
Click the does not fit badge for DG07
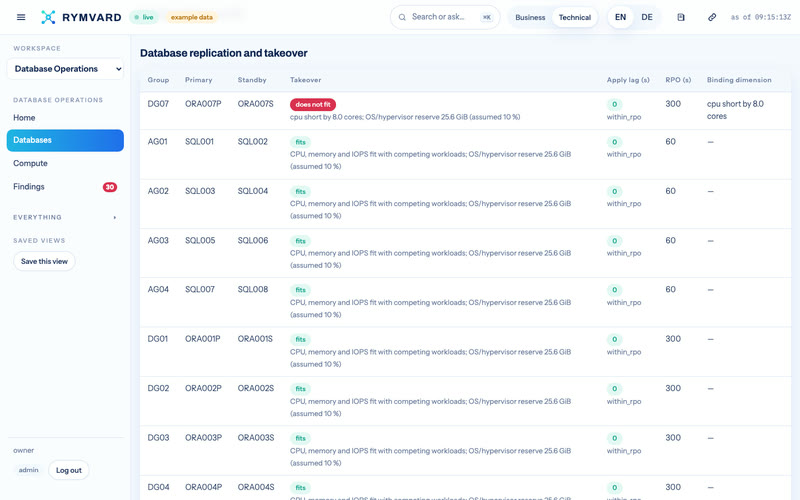[313, 105]
